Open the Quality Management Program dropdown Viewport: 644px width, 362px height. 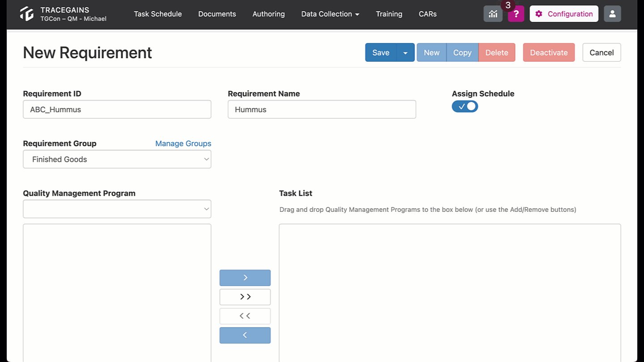pyautogui.click(x=117, y=209)
